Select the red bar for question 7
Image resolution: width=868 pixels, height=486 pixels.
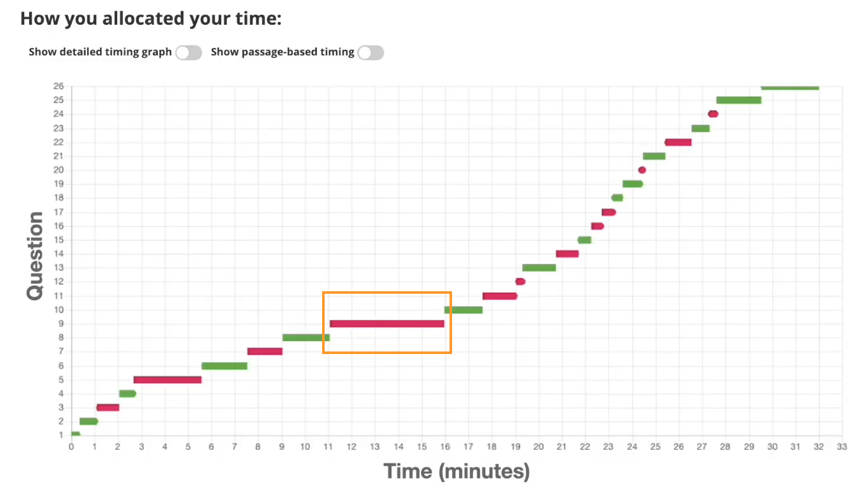pyautogui.click(x=265, y=351)
